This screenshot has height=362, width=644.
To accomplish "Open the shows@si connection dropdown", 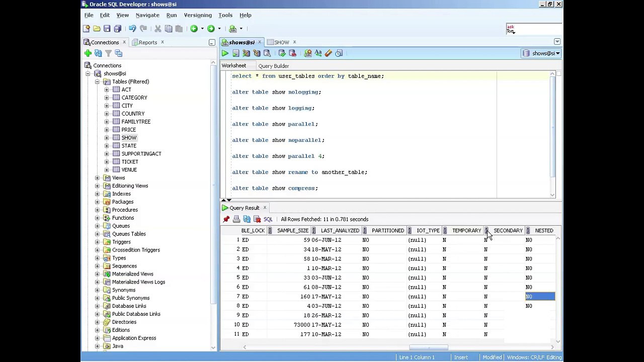I will click(x=541, y=53).
